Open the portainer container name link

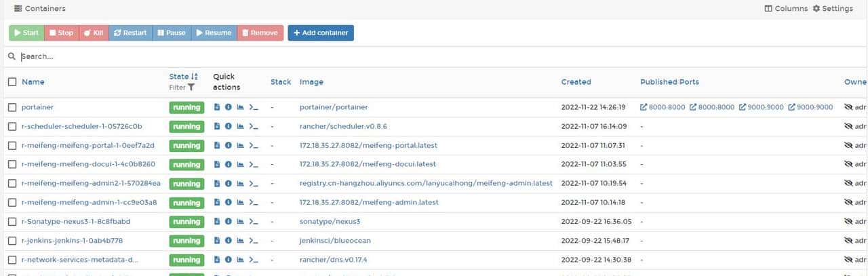pos(37,107)
